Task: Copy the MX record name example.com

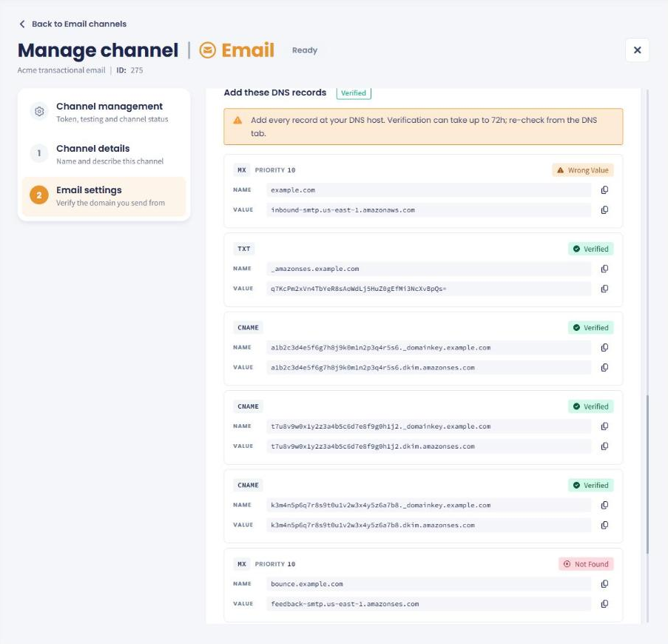Action: pos(604,190)
